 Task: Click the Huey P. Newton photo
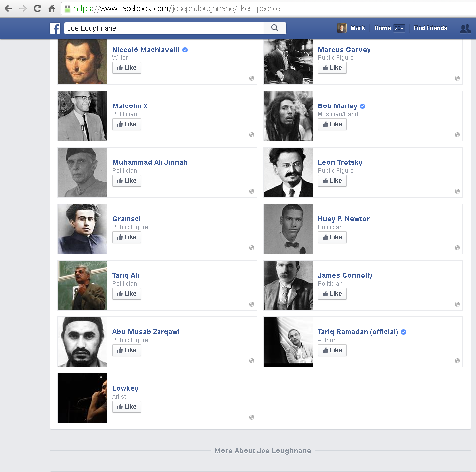pos(288,229)
